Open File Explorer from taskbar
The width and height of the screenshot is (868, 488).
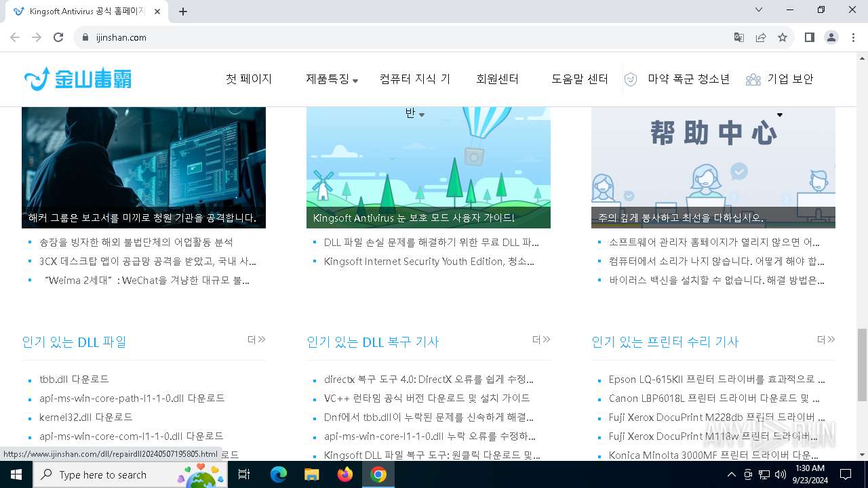[311, 474]
